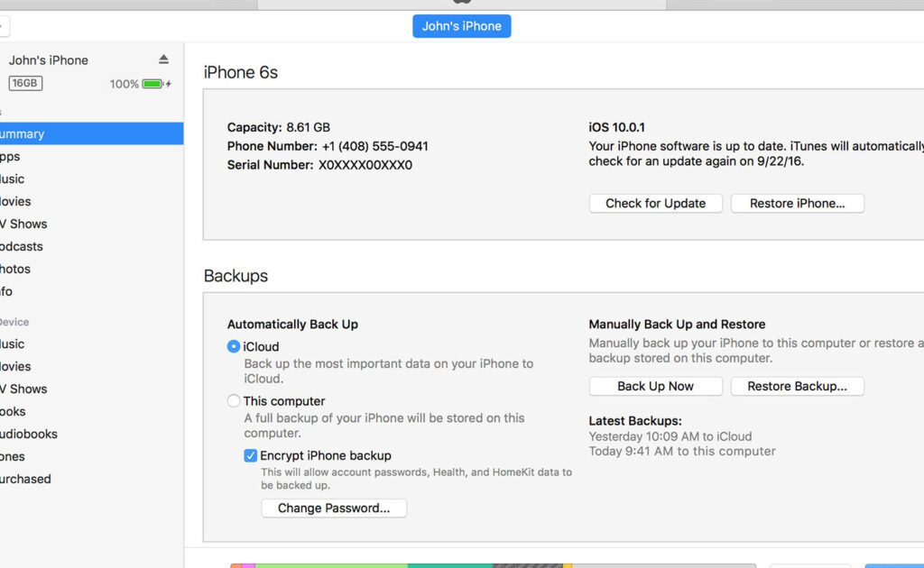Click the Change Password... button
The height and width of the screenshot is (568, 924).
334,508
